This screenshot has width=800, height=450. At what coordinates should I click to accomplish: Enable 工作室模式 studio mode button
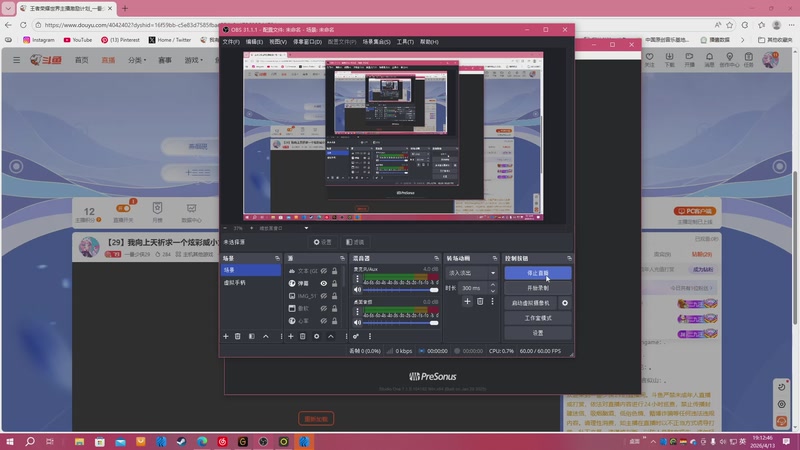tap(538, 318)
